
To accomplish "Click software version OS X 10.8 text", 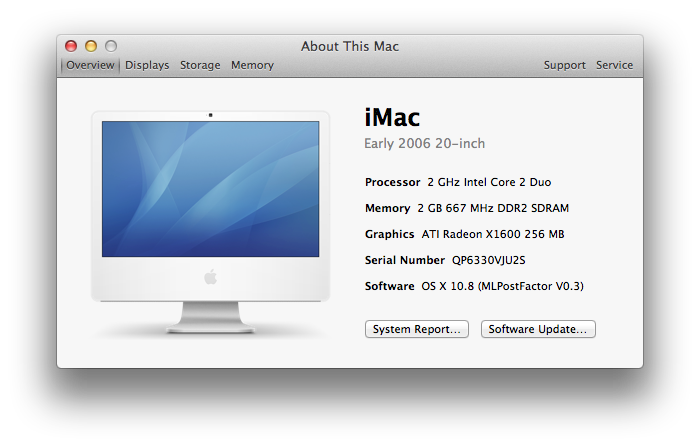I will coord(503,286).
